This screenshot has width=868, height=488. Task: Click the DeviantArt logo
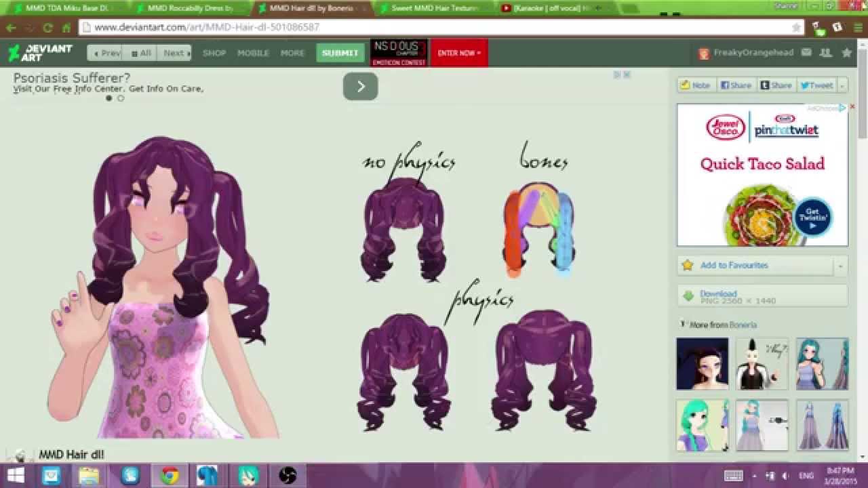40,53
